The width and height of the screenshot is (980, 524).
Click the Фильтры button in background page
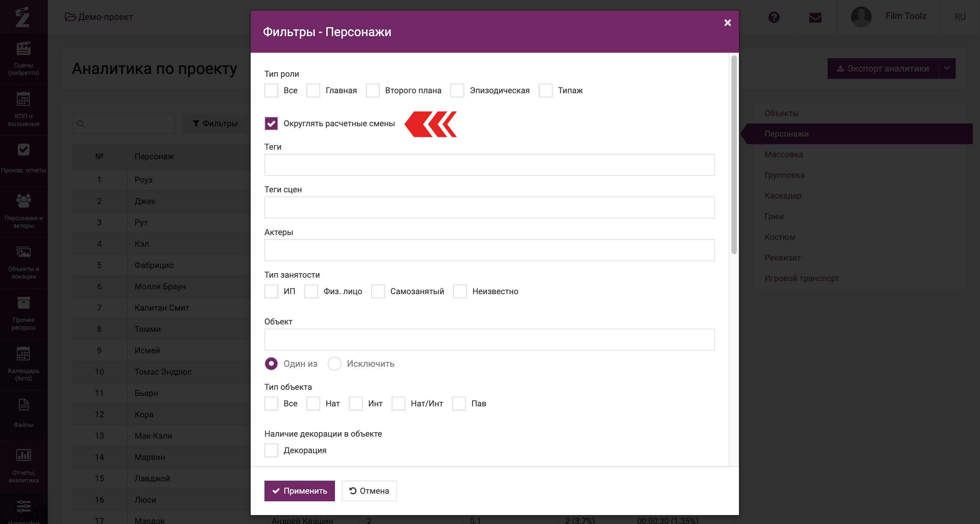coord(215,124)
